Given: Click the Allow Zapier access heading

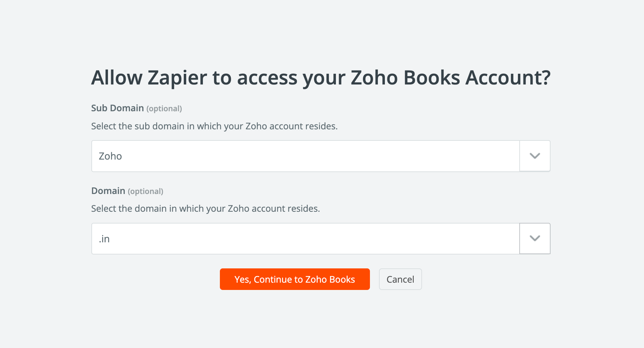Looking at the screenshot, I should [321, 77].
